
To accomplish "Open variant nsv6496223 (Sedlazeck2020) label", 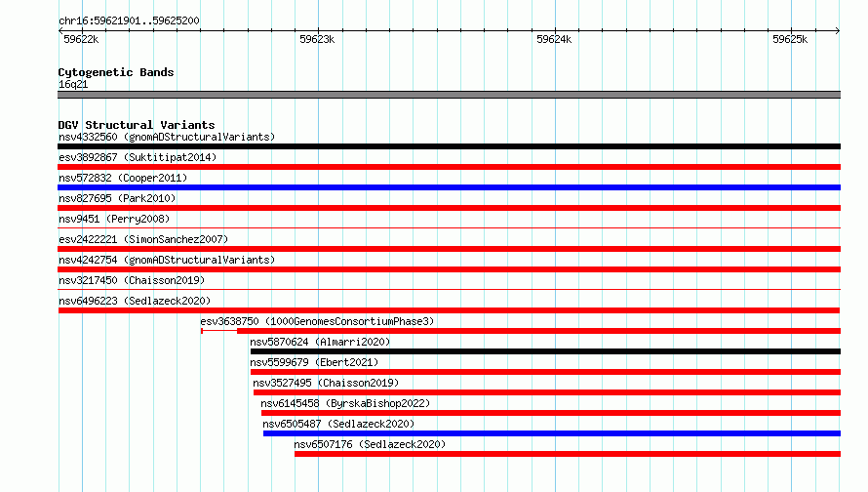I will coord(135,301).
